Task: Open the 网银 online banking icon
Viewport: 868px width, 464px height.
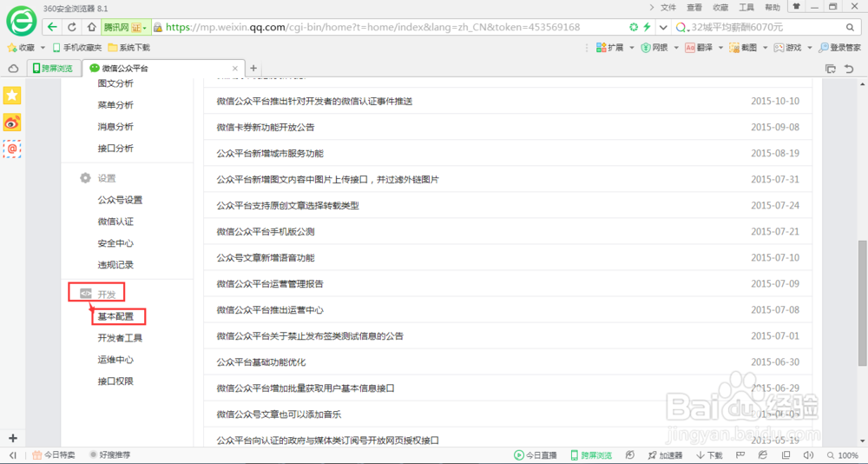Action: tap(654, 48)
